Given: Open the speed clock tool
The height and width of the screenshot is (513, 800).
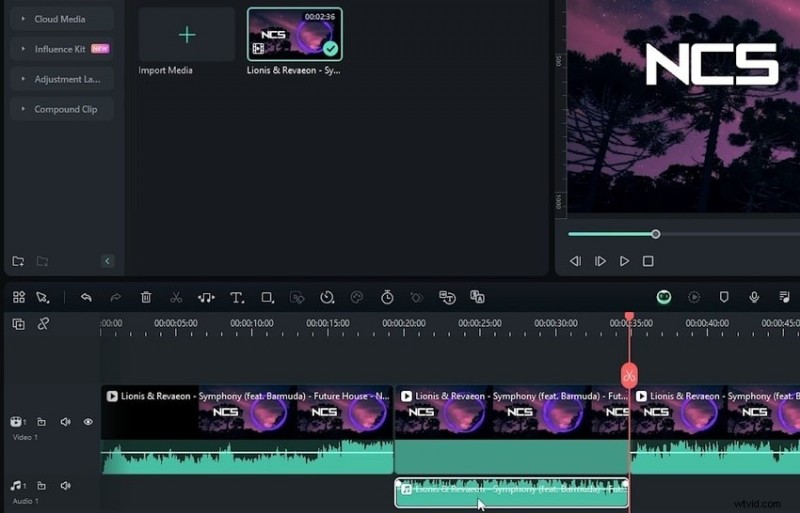Looking at the screenshot, I should tap(327, 297).
